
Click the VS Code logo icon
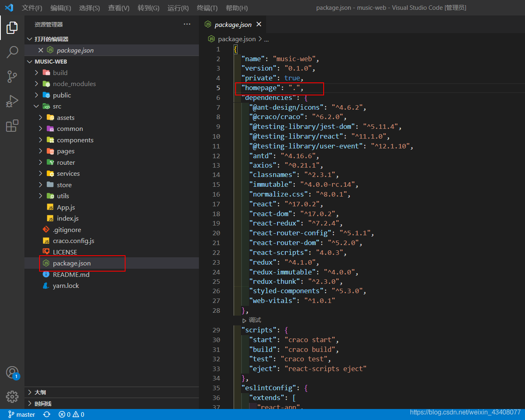pyautogui.click(x=9, y=7)
